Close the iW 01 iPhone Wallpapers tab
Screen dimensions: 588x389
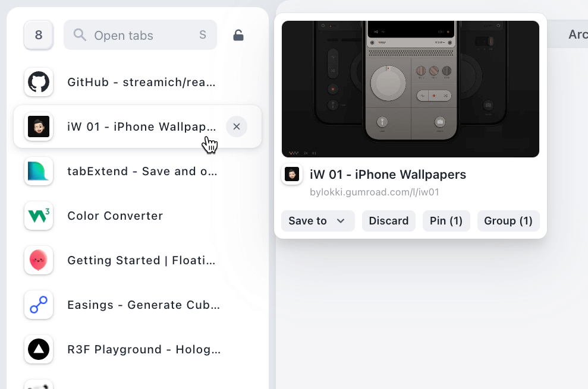237,126
